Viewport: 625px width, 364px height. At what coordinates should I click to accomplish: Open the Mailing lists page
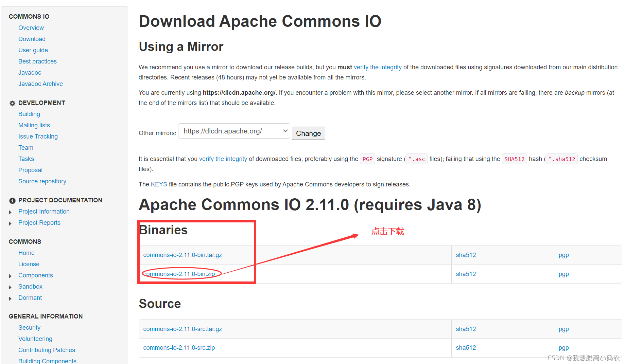coord(34,125)
